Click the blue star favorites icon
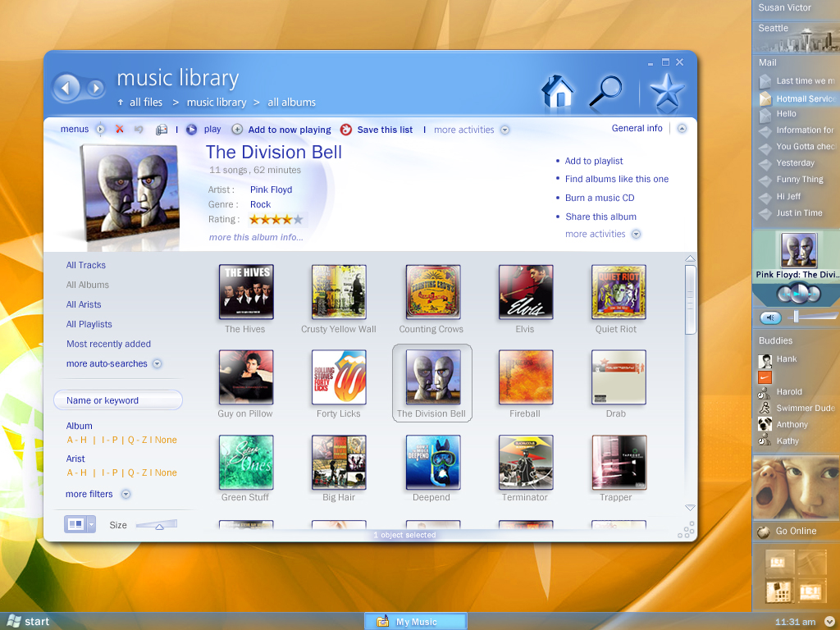Viewport: 840px width, 630px height. point(667,92)
